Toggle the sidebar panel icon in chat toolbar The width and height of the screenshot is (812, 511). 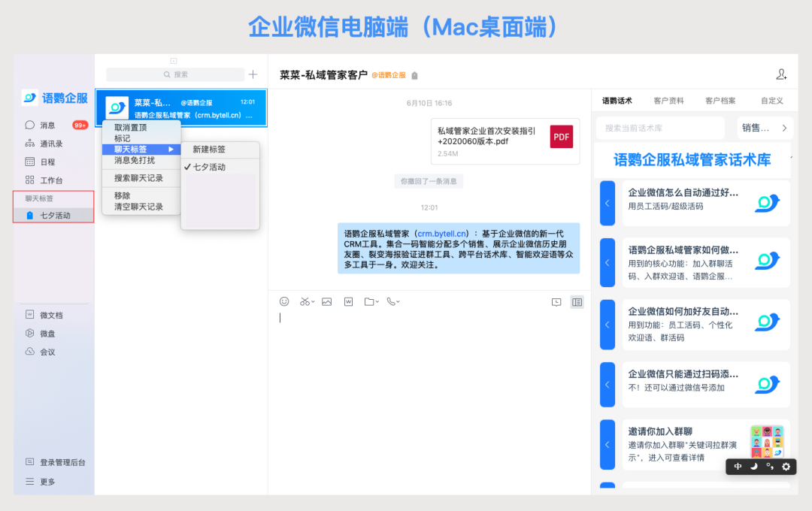pos(577,302)
